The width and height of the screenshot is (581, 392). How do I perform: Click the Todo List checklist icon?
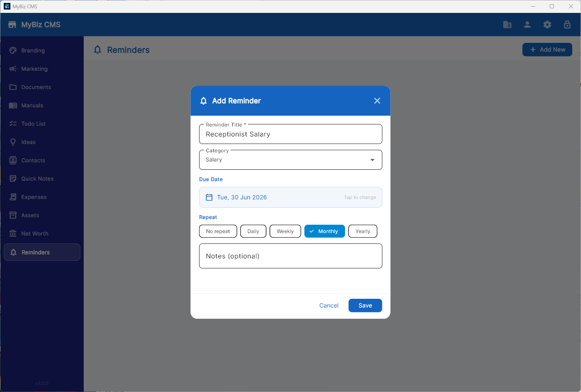[x=13, y=124]
